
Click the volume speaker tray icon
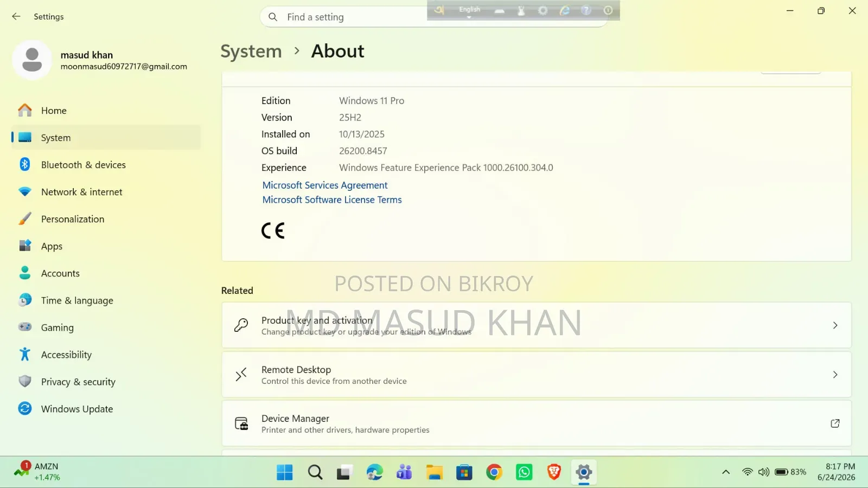(x=764, y=472)
